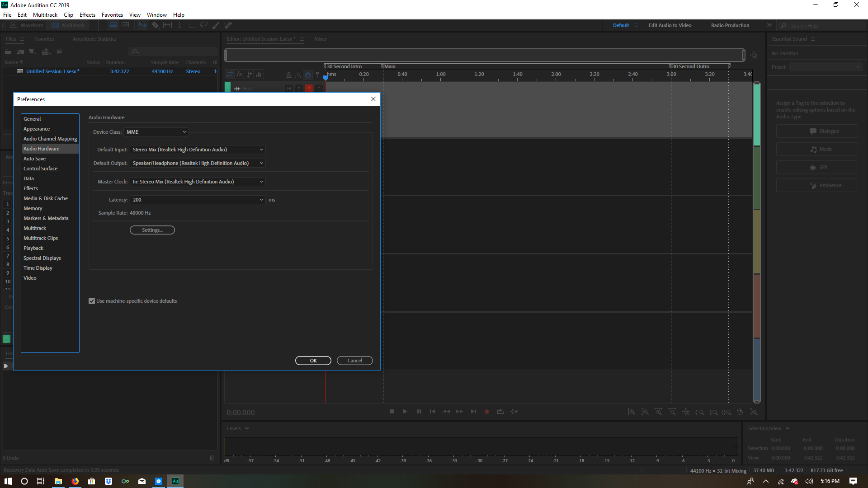Toggle Monitor Input (I) on Host track
This screenshot has width=868, height=488.
319,89
